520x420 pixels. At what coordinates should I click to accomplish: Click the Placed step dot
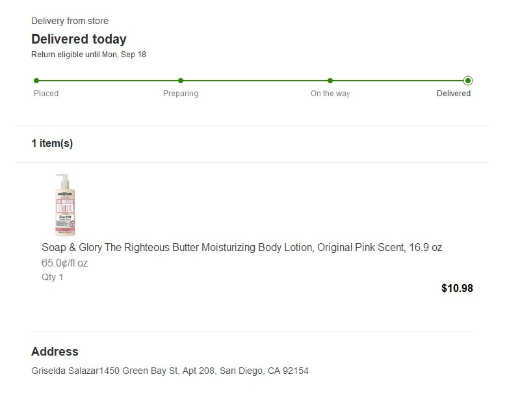click(x=36, y=81)
